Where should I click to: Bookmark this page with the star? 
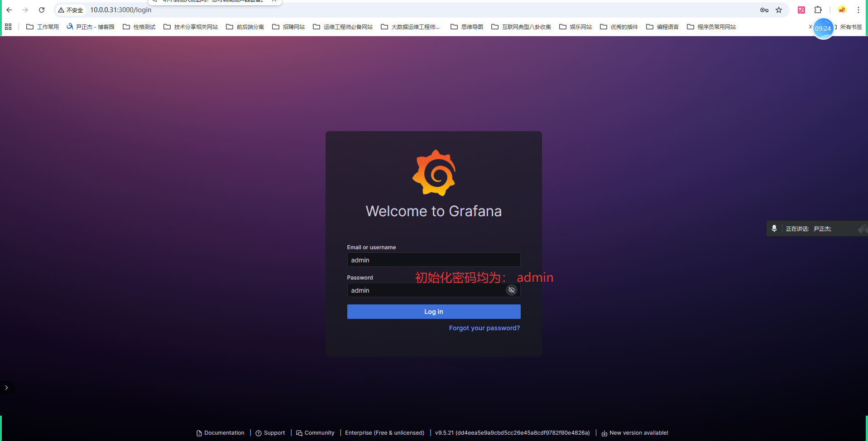[779, 10]
